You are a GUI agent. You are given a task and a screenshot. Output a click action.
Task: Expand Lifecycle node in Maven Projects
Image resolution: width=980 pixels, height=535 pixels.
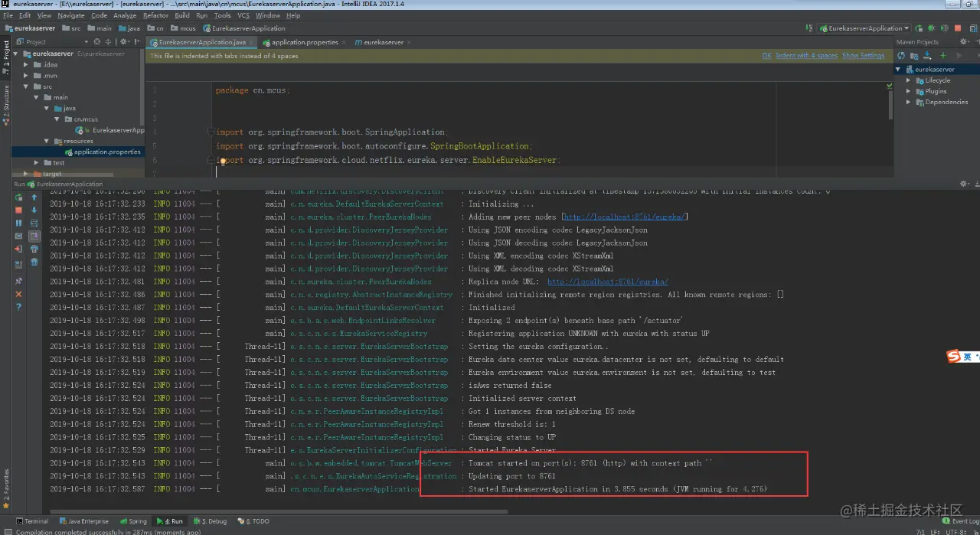[x=909, y=80]
